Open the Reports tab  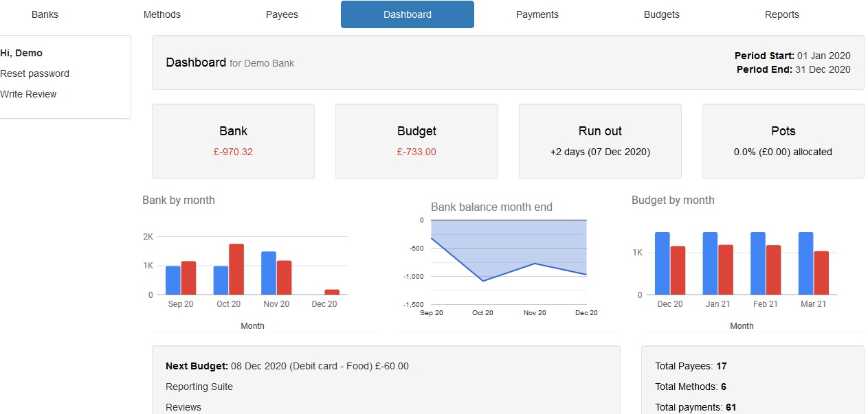pyautogui.click(x=781, y=14)
